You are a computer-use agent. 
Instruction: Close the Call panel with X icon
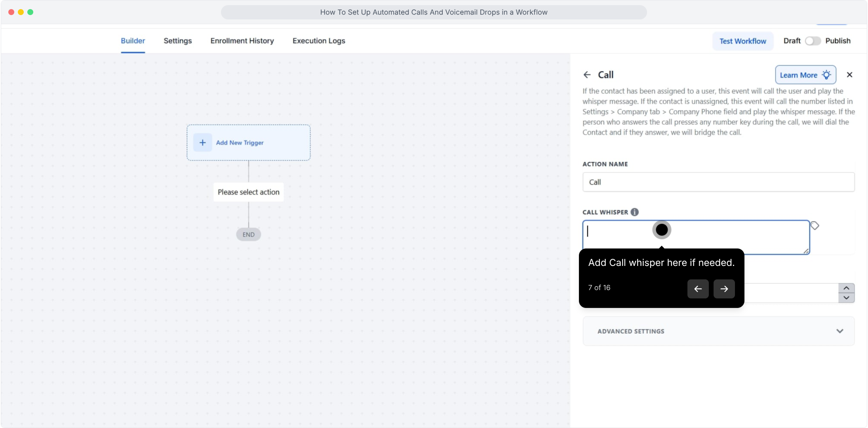[849, 75]
